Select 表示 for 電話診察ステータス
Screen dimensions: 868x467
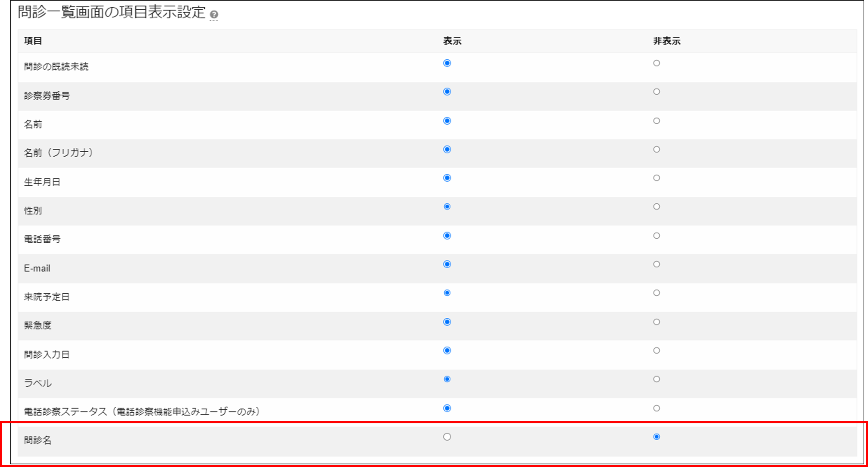pos(447,408)
